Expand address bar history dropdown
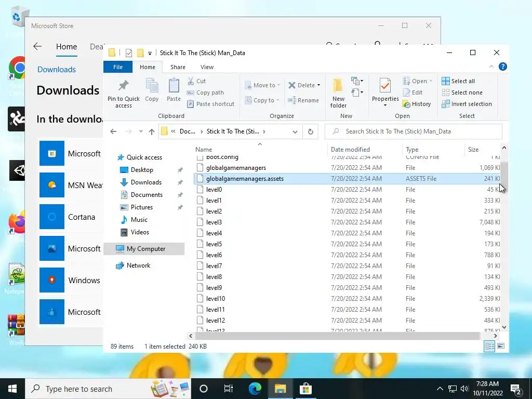The image size is (532, 399). pyautogui.click(x=295, y=131)
